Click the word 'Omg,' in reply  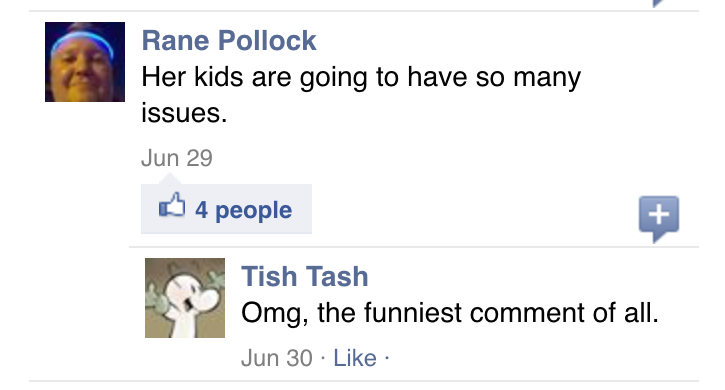pyautogui.click(x=275, y=314)
